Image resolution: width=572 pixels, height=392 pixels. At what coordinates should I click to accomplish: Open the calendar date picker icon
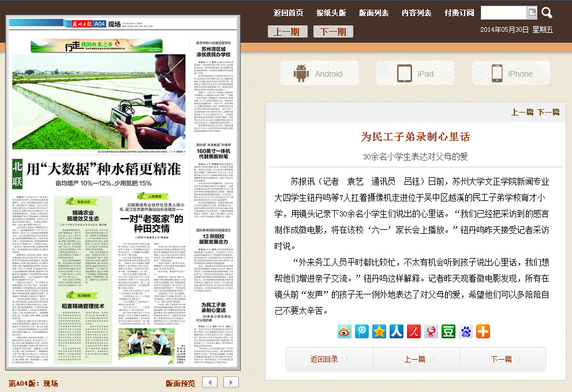pyautogui.click(x=532, y=13)
